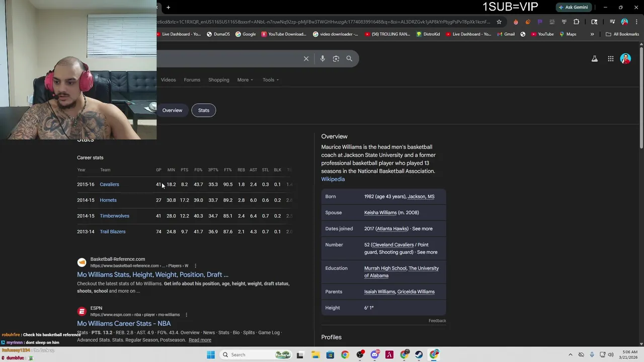Click the flame extension icon in toolbar

click(516, 22)
